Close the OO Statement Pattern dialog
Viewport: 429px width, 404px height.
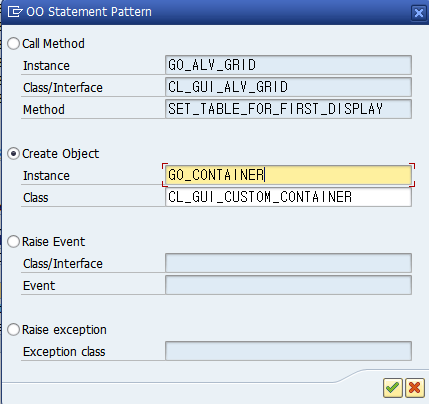419,13
